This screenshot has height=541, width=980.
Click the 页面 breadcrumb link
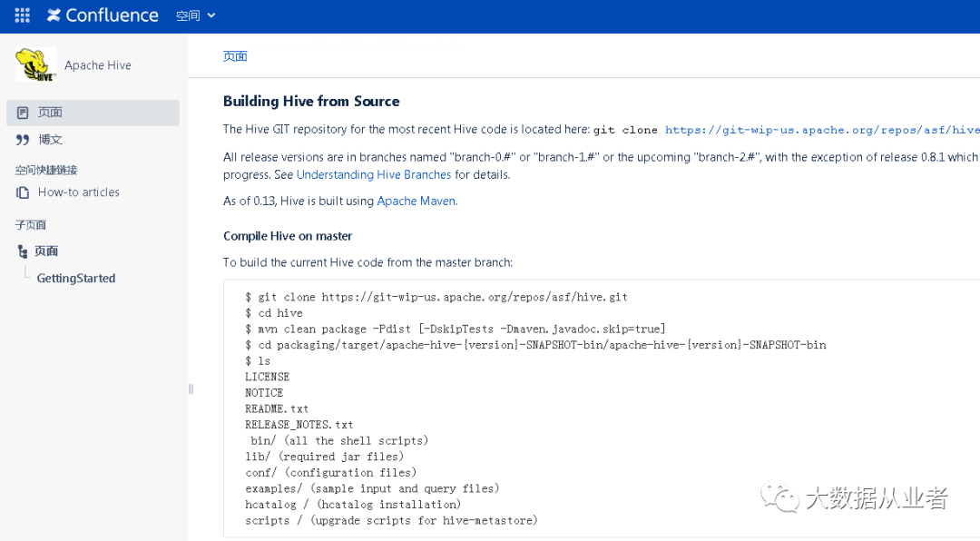click(x=235, y=56)
